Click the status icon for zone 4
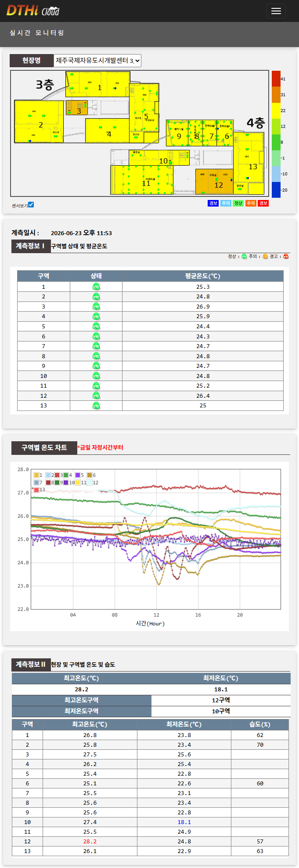 (96, 316)
